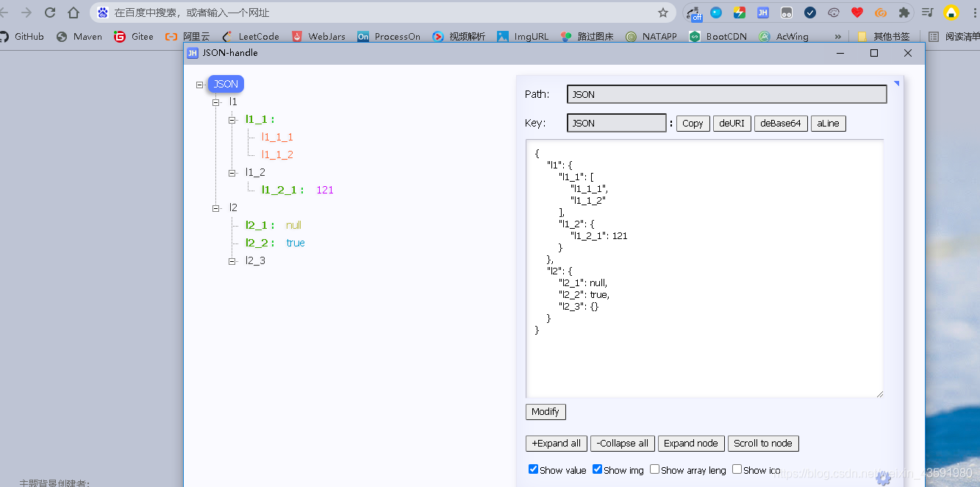
Task: Collapse the l2 tree node
Action: 215,208
